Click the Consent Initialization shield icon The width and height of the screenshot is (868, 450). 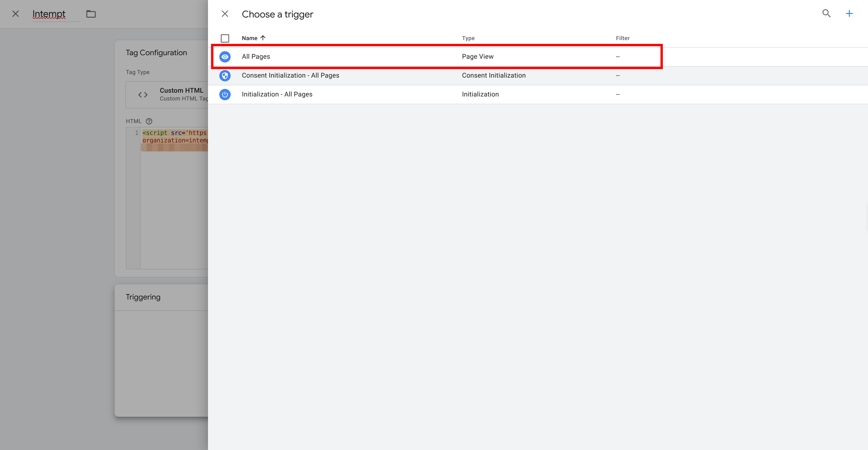coord(225,75)
